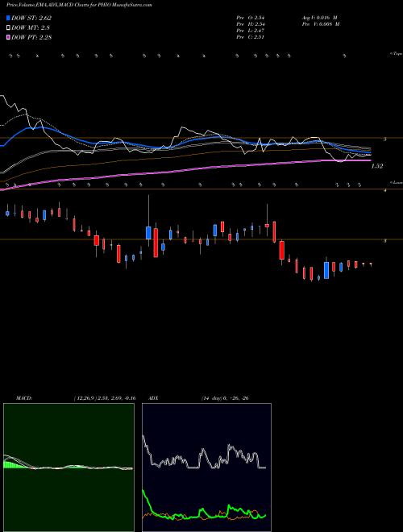This screenshot has height=532, width=403.
Task: Click the 'Pre V: 0.008 M' value
Action: pos(321,24)
